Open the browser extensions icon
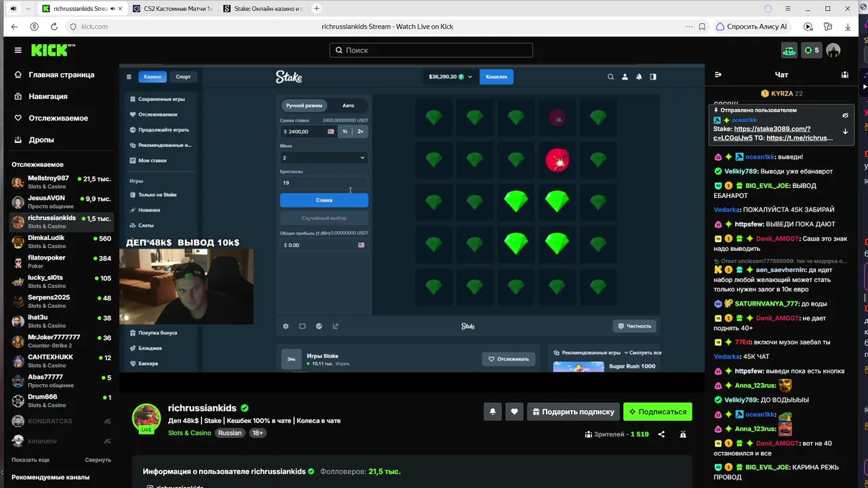 point(828,26)
